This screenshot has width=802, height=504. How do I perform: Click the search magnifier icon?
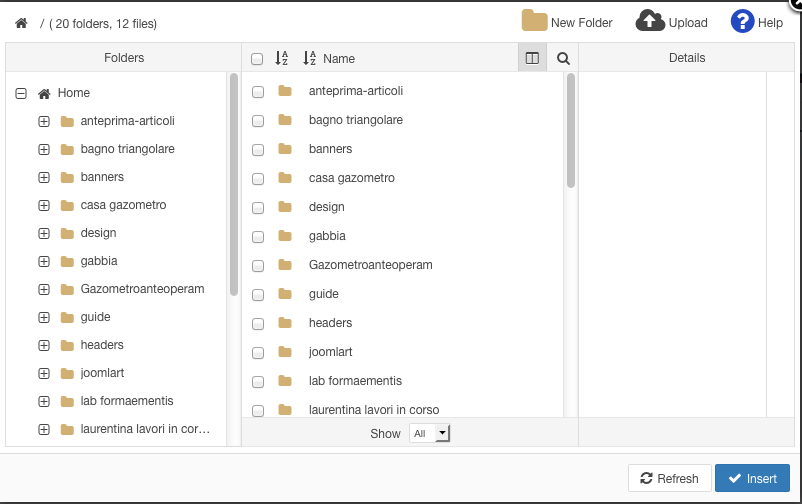[563, 58]
